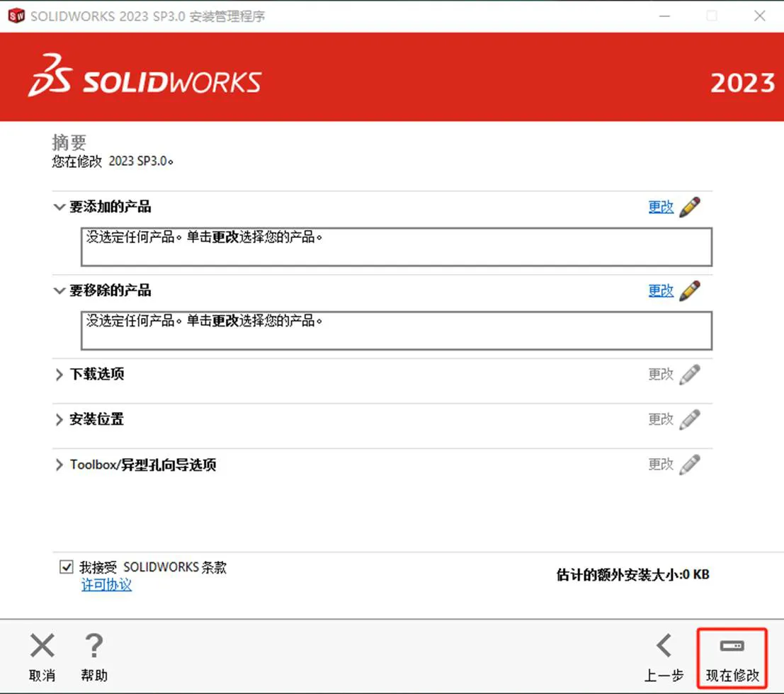Viewport: 784px width, 694px height.
Task: Click pencil icon for products to remove
Action: click(690, 290)
